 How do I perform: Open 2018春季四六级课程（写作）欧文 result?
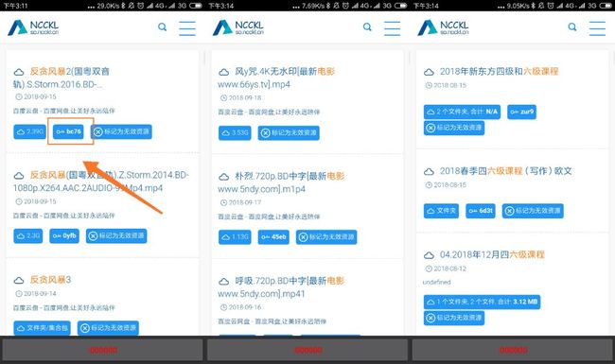[506, 171]
